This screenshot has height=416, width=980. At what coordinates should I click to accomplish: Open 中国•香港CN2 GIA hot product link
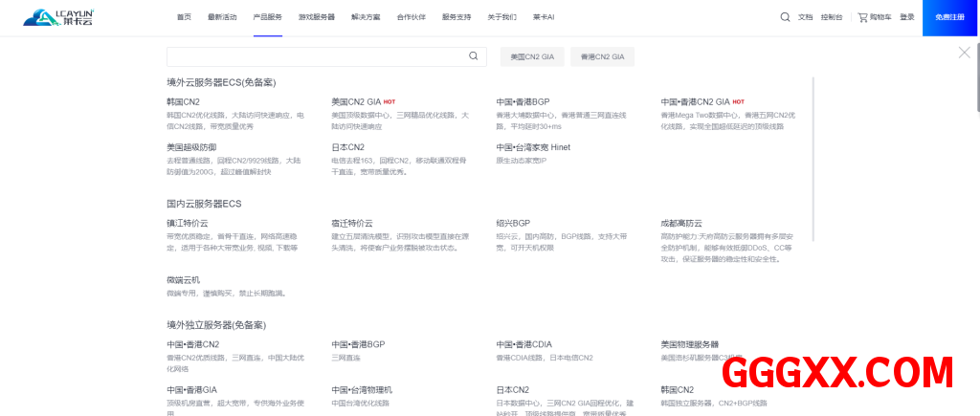point(696,101)
